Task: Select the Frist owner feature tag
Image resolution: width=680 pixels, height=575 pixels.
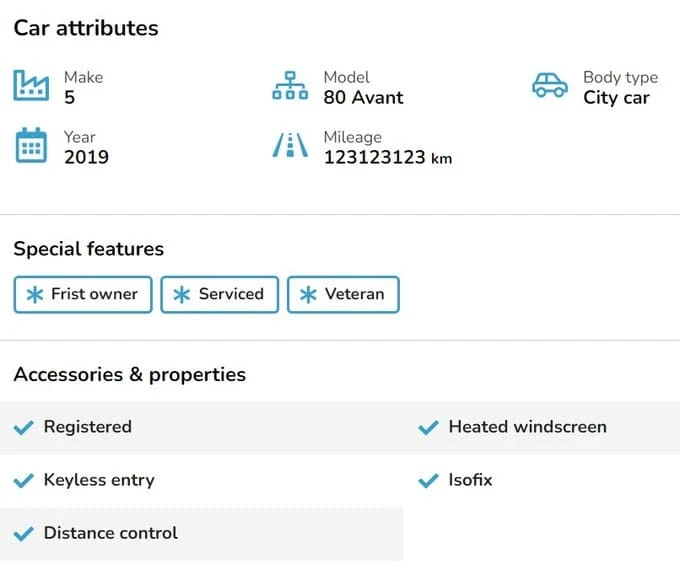Action: click(83, 294)
